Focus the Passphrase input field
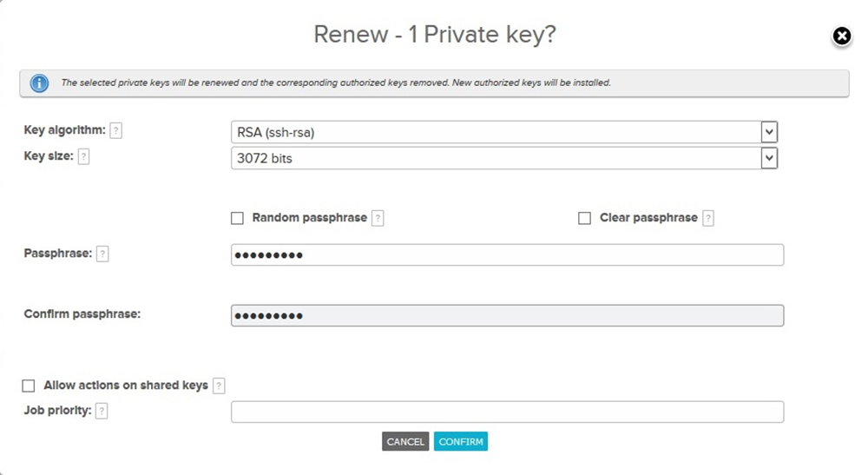The image size is (868, 475). tap(507, 254)
